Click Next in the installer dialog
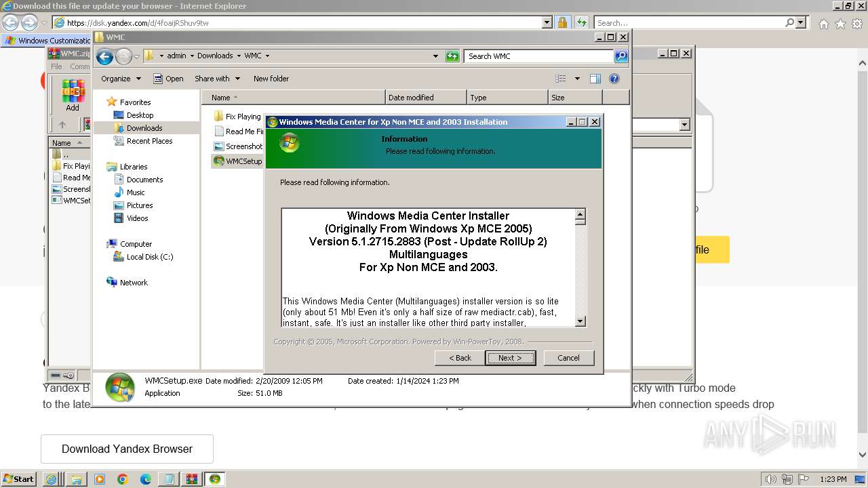 pos(511,358)
